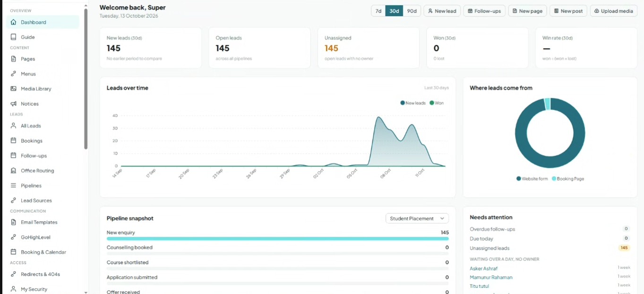Screen dimensions: 644x294
Task: Click the Pipelines list icon
Action: (13, 186)
